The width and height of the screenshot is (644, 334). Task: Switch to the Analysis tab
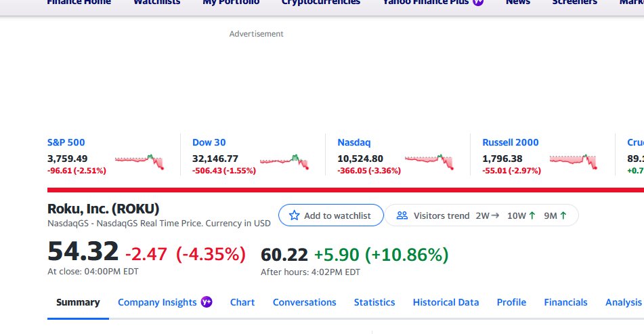pos(624,302)
